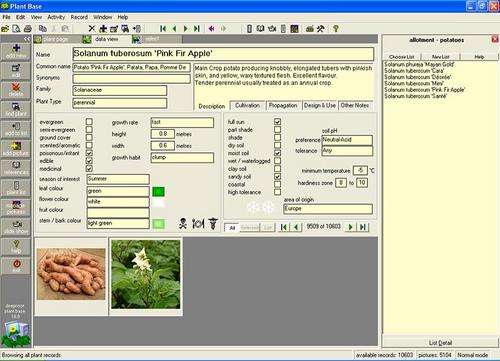Go to first record via top toolbar
500x361 pixels.
pos(163,29)
